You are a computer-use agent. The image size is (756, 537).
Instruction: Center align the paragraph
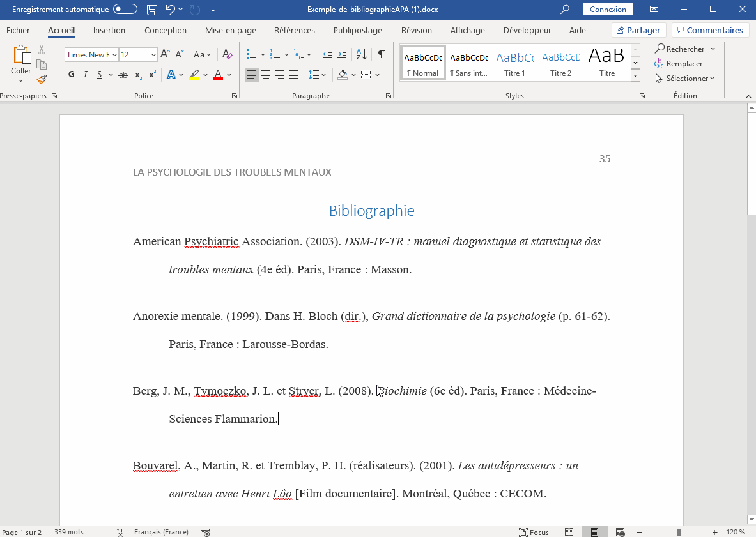point(266,75)
